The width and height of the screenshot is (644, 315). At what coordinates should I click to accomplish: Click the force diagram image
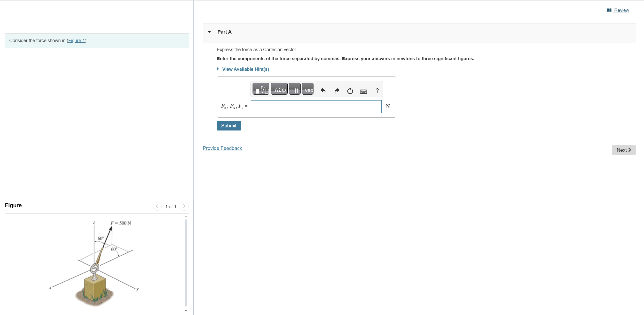94,264
